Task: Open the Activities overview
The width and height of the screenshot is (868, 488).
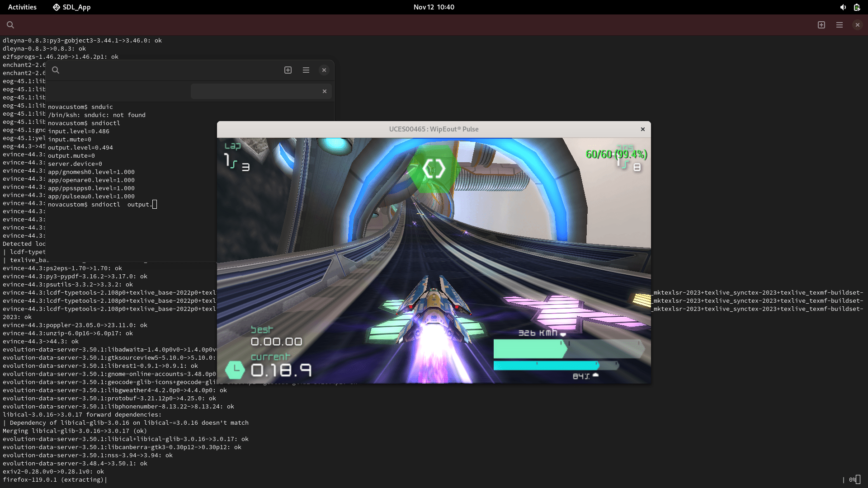Action: coord(22,7)
